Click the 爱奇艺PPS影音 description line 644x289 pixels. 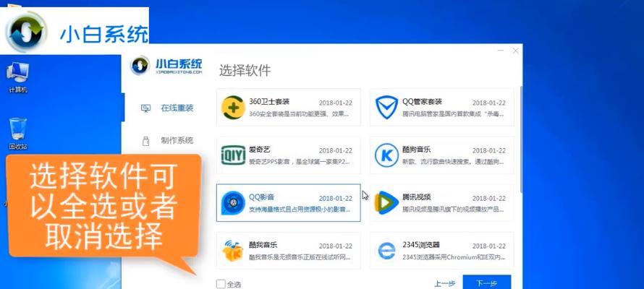coord(300,162)
